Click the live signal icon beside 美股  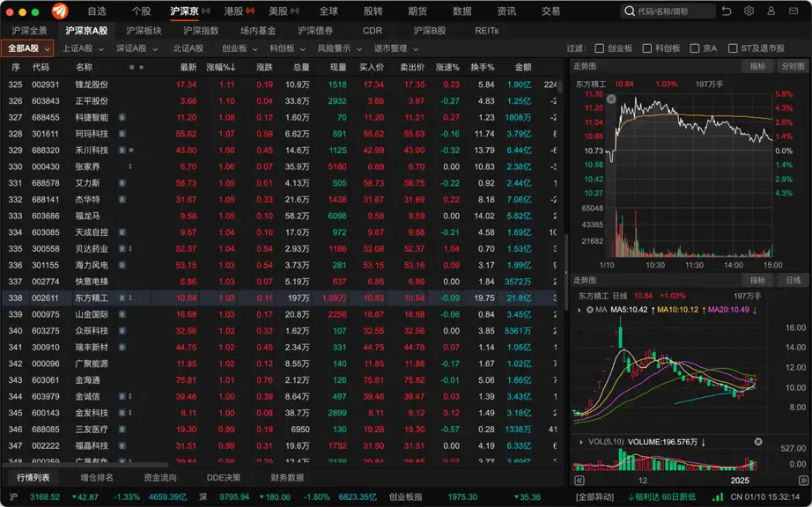[295, 11]
